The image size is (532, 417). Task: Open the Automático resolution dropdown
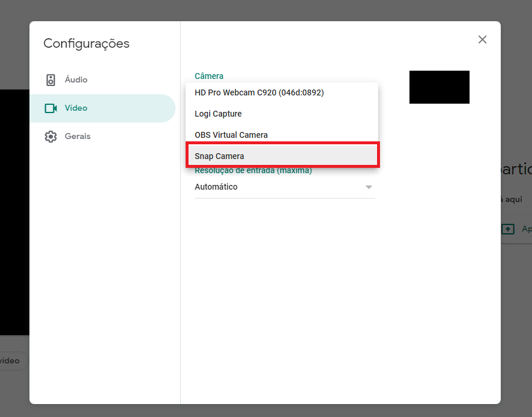click(285, 187)
